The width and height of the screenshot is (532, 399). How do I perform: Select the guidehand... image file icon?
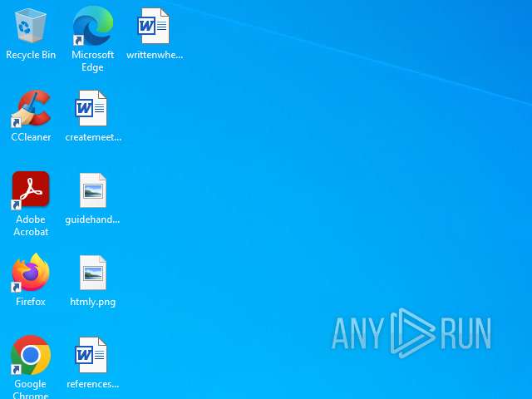tap(92, 190)
